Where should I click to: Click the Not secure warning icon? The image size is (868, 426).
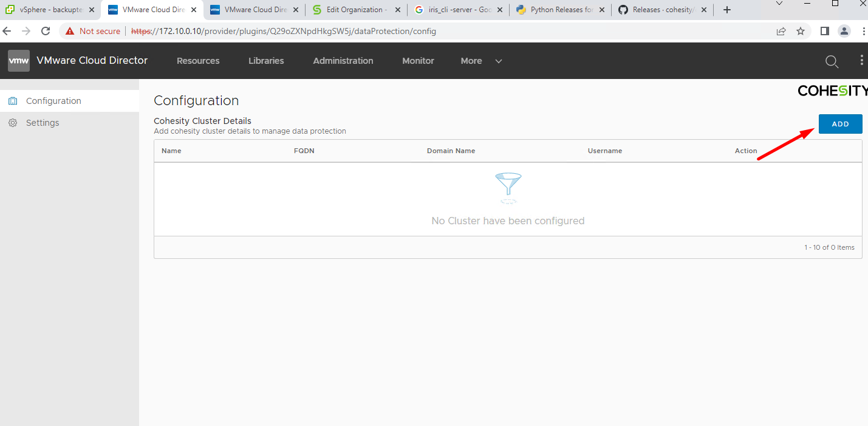point(70,31)
